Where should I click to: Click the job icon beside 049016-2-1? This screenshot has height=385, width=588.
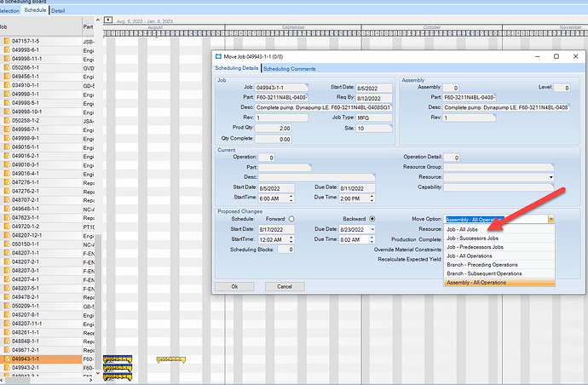point(6,156)
